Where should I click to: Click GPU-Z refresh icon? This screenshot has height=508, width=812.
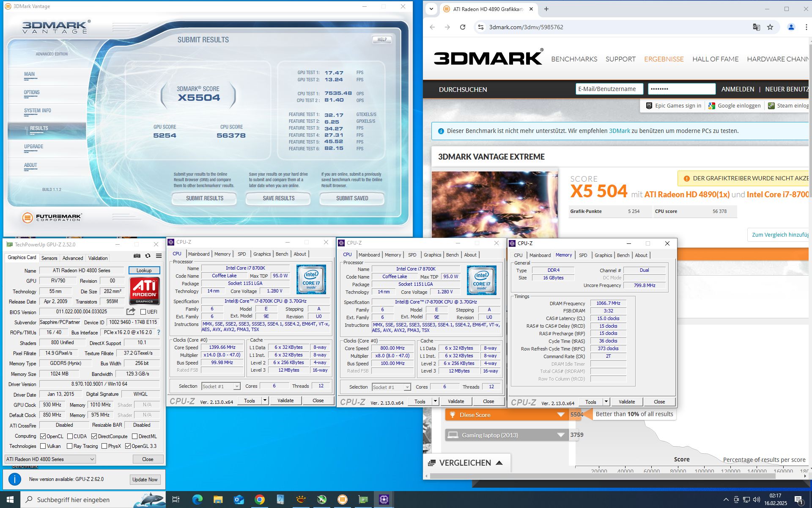148,256
